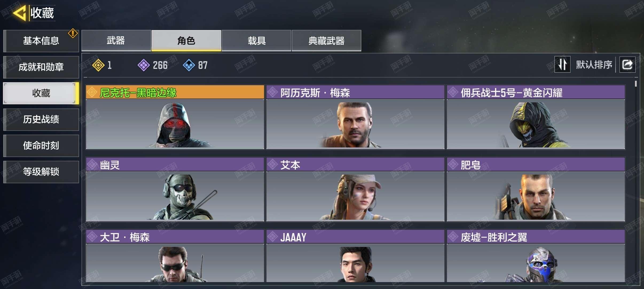The image size is (644, 289).
Task: Open 成就和勋章 in the sidebar
Action: point(41,67)
